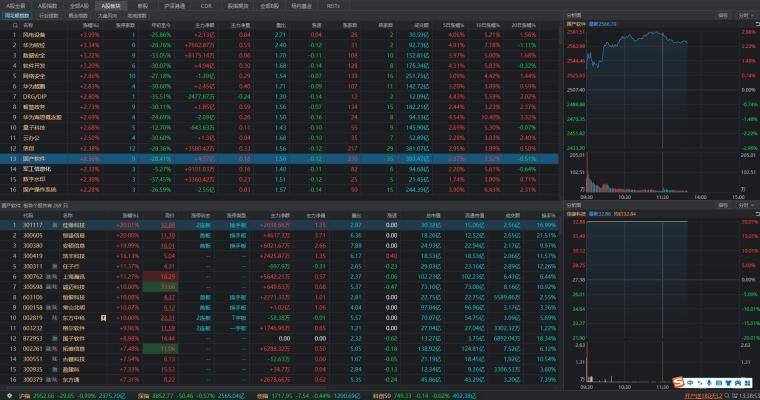Select sector row 1 with +3.99% gain

(x=279, y=35)
